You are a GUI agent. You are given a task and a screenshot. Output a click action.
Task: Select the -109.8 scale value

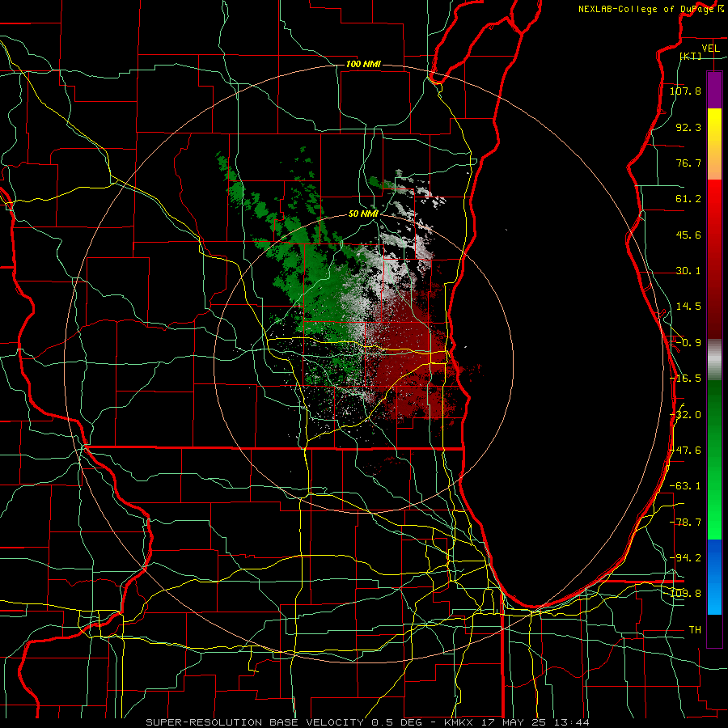[685, 594]
